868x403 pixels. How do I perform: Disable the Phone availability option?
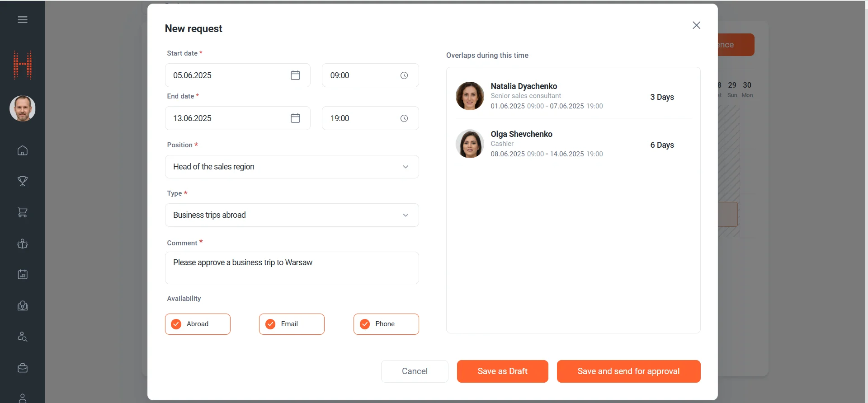(x=365, y=324)
